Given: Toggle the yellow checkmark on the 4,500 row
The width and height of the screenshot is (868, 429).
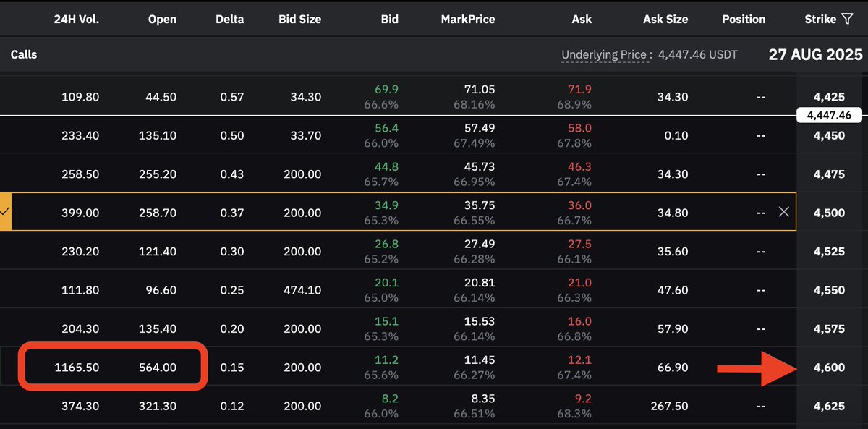Looking at the screenshot, I should (5, 212).
